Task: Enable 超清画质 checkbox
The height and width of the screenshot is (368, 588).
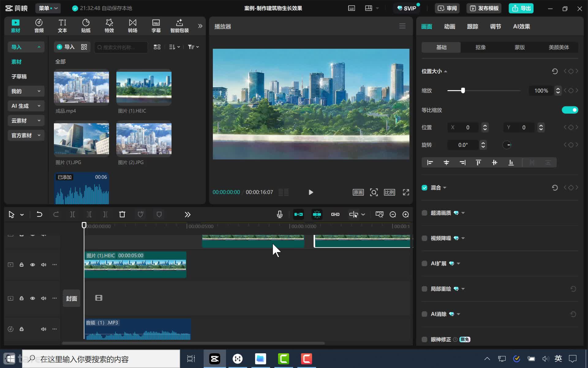Action: tap(424, 213)
